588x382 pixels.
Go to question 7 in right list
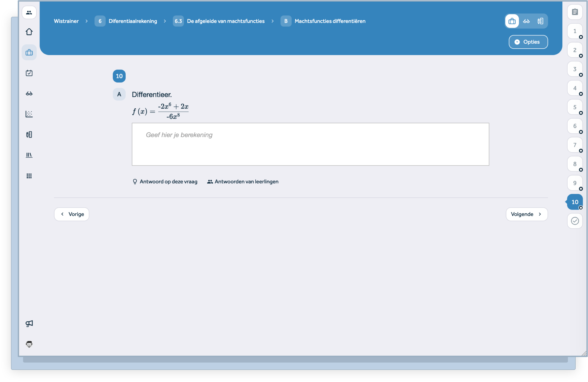[575, 145]
